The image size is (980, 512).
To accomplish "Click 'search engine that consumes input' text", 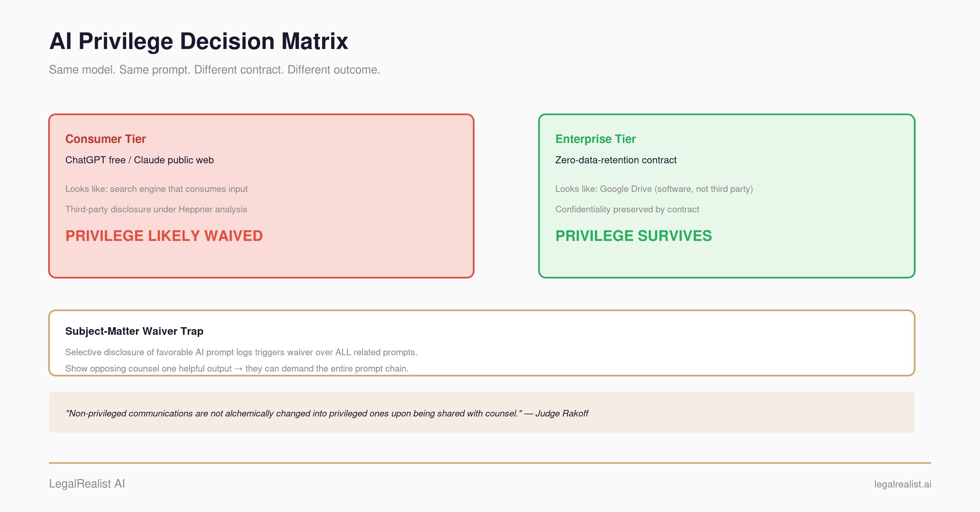I will click(x=179, y=189).
